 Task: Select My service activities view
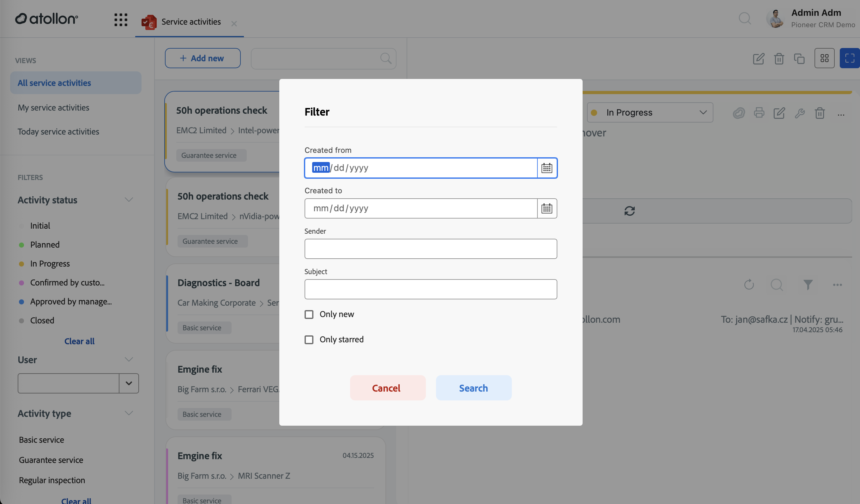point(53,108)
